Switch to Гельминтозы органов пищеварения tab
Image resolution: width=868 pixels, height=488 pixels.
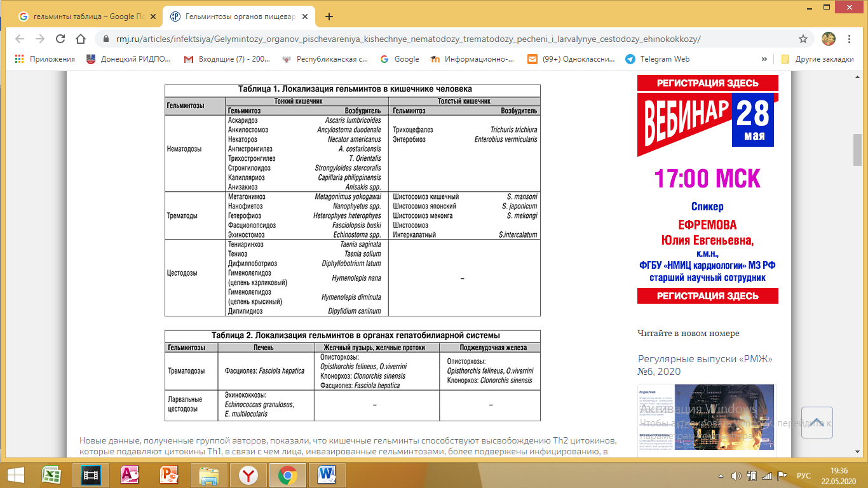[x=238, y=17]
